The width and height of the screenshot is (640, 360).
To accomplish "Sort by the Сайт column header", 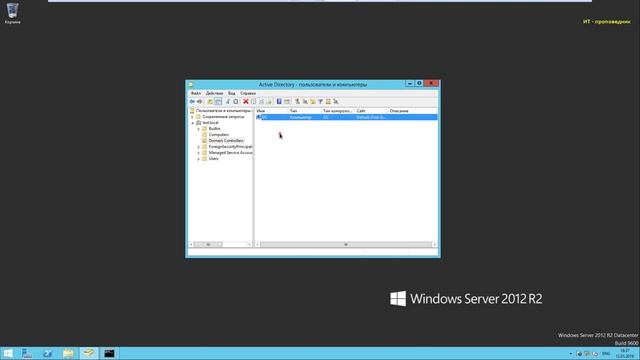I will 371,111.
